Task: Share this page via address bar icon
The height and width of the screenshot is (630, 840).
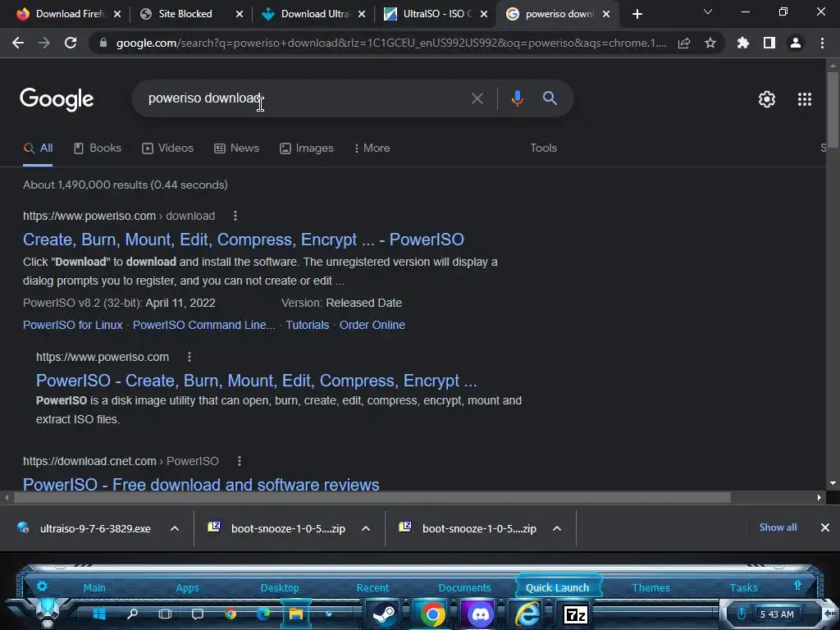Action: tap(684, 43)
